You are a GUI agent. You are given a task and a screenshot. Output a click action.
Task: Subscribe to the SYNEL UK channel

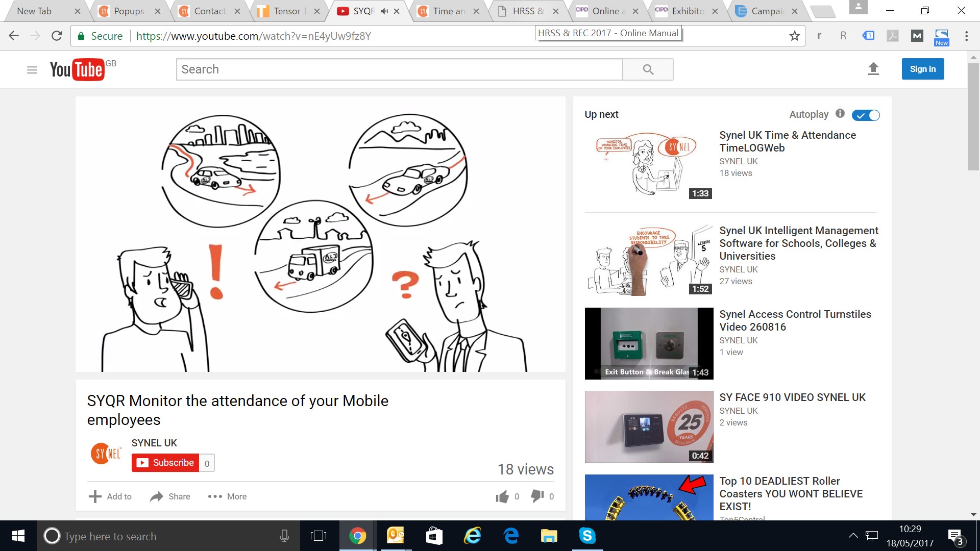pos(165,463)
